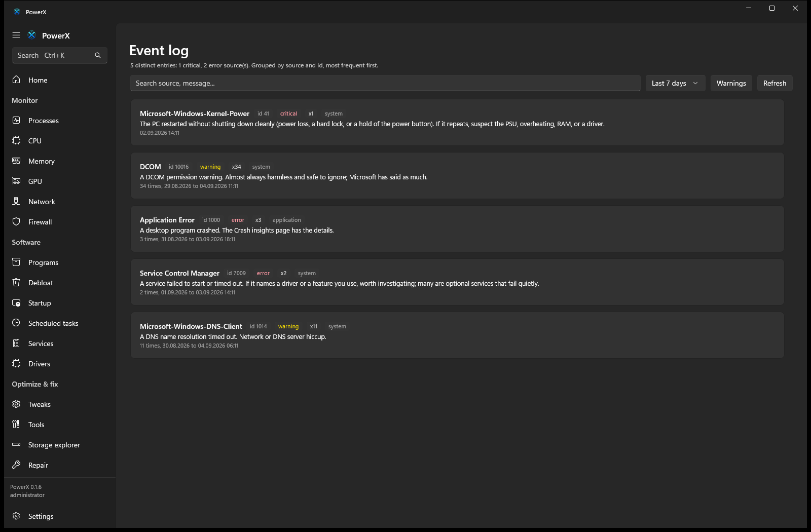Viewport: 811px width, 532px height.
Task: Open Startup page icon
Action: pyautogui.click(x=16, y=302)
